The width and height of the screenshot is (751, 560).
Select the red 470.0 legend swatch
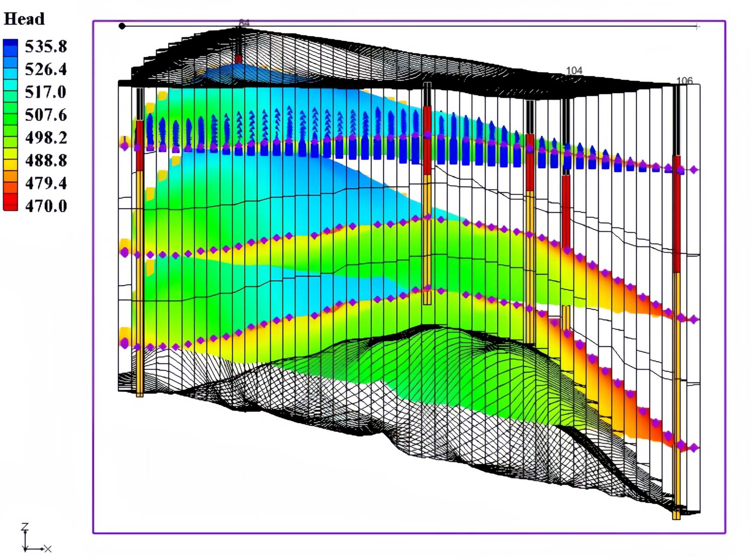(x=11, y=203)
